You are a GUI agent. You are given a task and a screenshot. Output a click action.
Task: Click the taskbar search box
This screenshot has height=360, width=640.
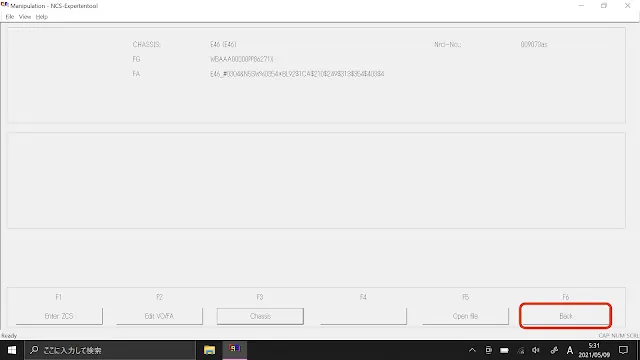pos(110,350)
